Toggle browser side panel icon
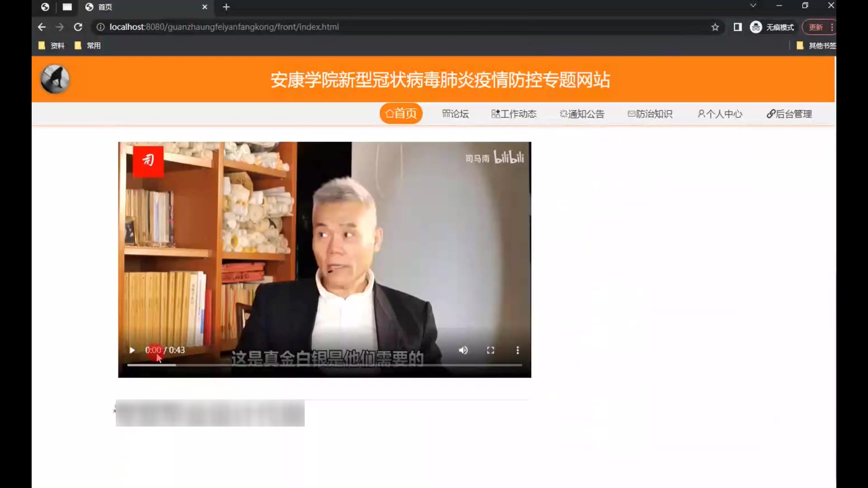The image size is (868, 488). click(738, 27)
